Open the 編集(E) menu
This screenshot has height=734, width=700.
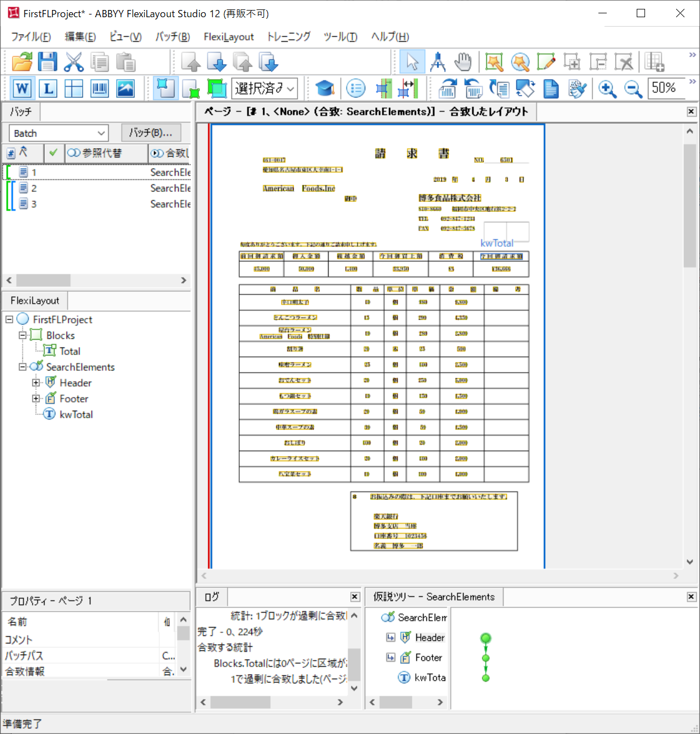coord(80,37)
